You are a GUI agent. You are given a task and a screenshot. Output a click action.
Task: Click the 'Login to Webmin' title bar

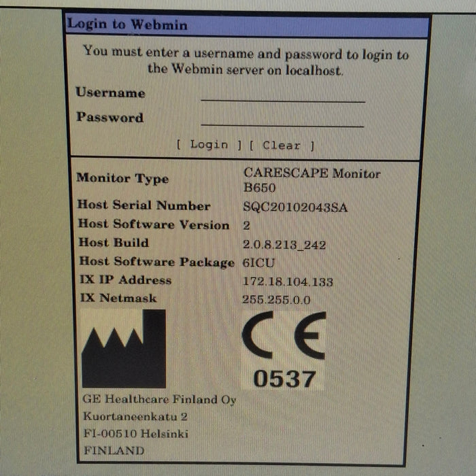[x=247, y=25]
